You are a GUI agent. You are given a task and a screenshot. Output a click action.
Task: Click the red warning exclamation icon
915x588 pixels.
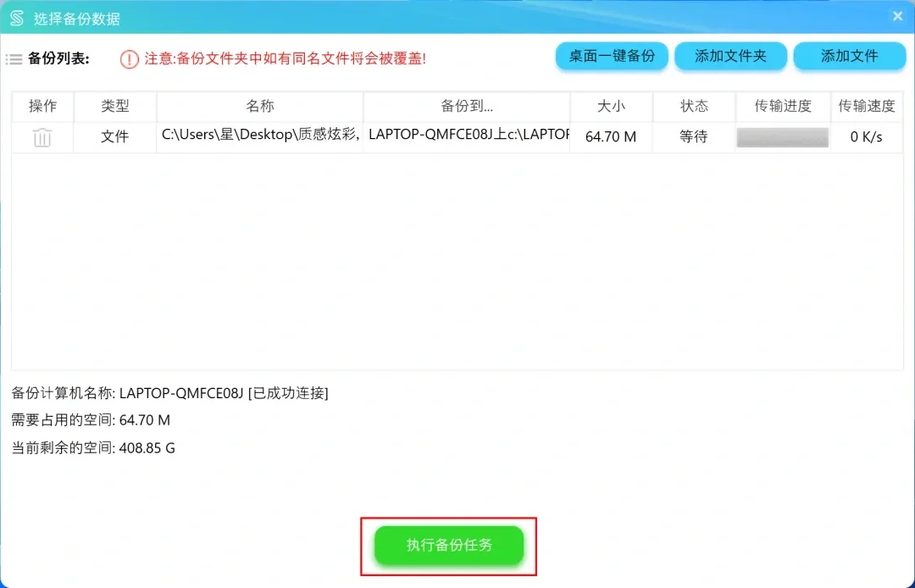tap(129, 58)
